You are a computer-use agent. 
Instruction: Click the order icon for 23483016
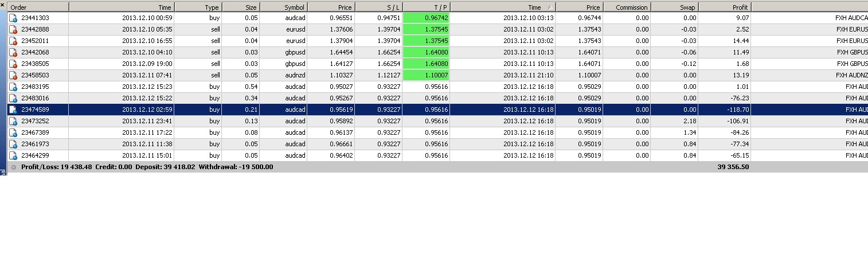pos(13,98)
